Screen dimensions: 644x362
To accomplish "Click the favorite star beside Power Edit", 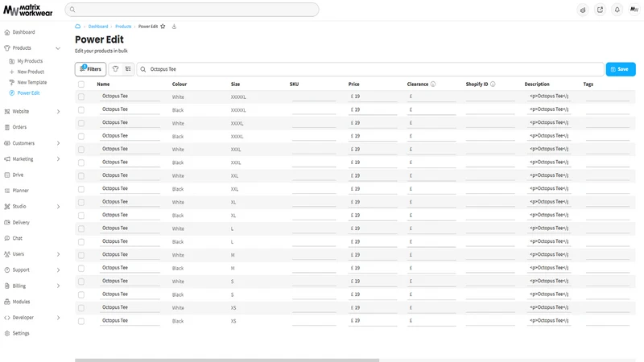I will click(x=163, y=27).
